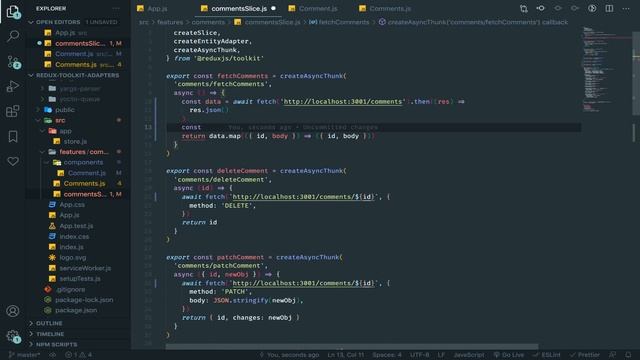Image resolution: width=640 pixels, height=360 pixels.
Task: Click the ESLint status bar item
Action: 547,355
